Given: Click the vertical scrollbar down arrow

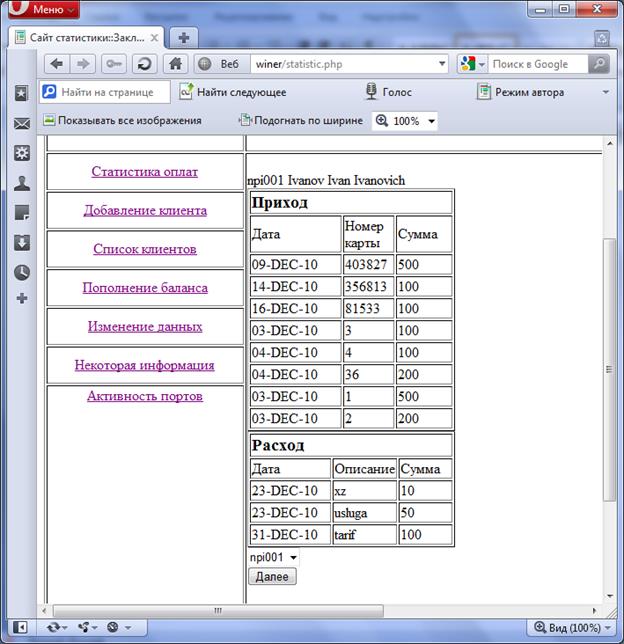Looking at the screenshot, I should [x=610, y=596].
